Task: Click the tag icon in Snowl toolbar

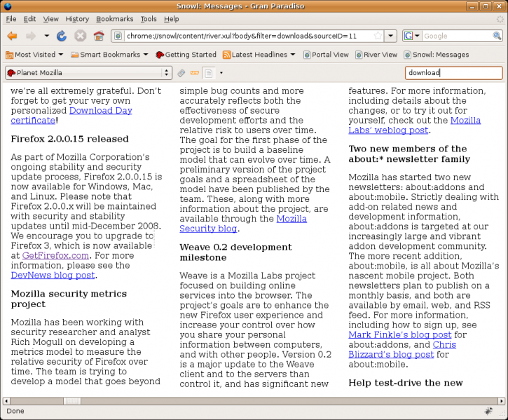Action: click(181, 73)
